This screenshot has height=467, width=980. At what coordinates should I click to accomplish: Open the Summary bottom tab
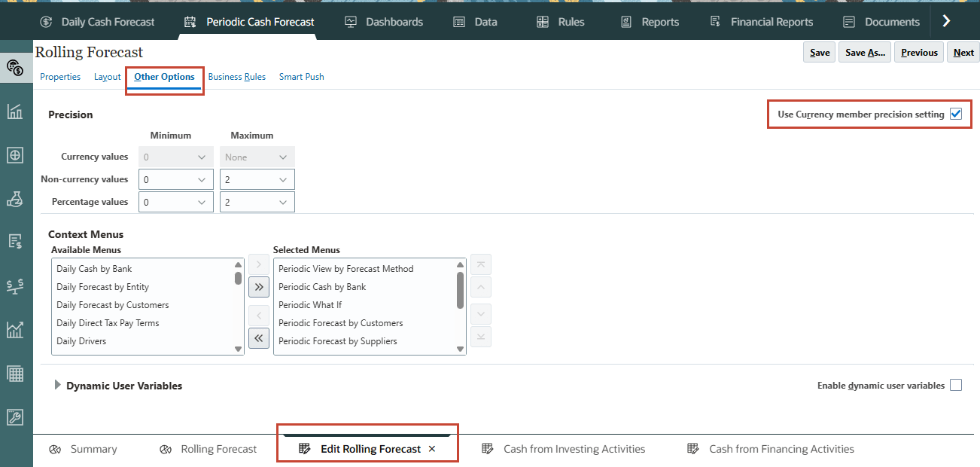pos(83,449)
